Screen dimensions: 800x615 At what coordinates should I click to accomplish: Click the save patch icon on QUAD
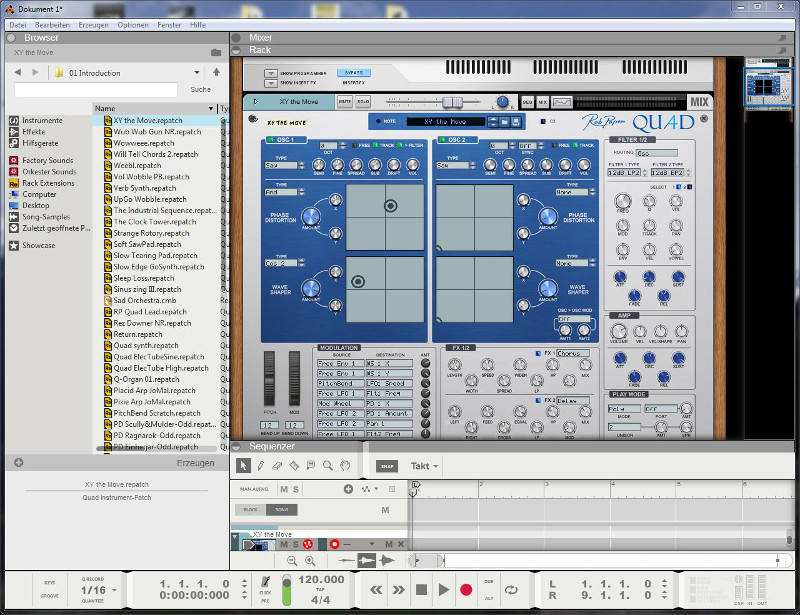[516, 121]
